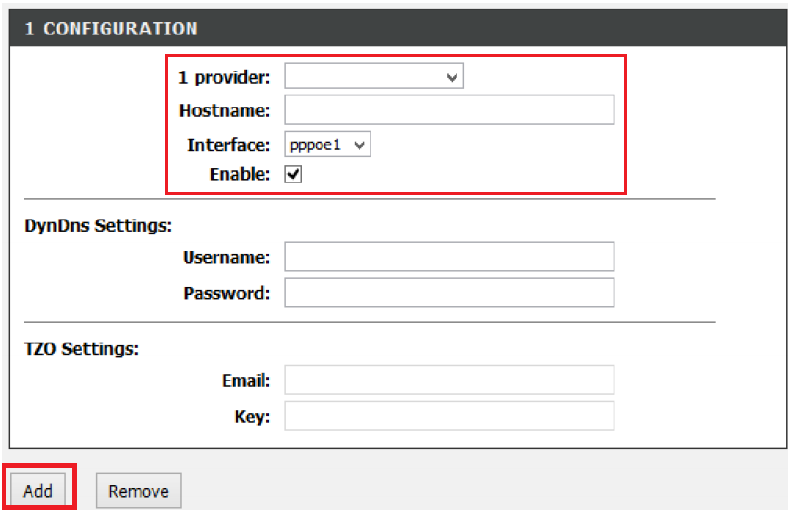The image size is (788, 514).
Task: Click the 1 CONFIGURATION header bar
Action: pos(398,29)
